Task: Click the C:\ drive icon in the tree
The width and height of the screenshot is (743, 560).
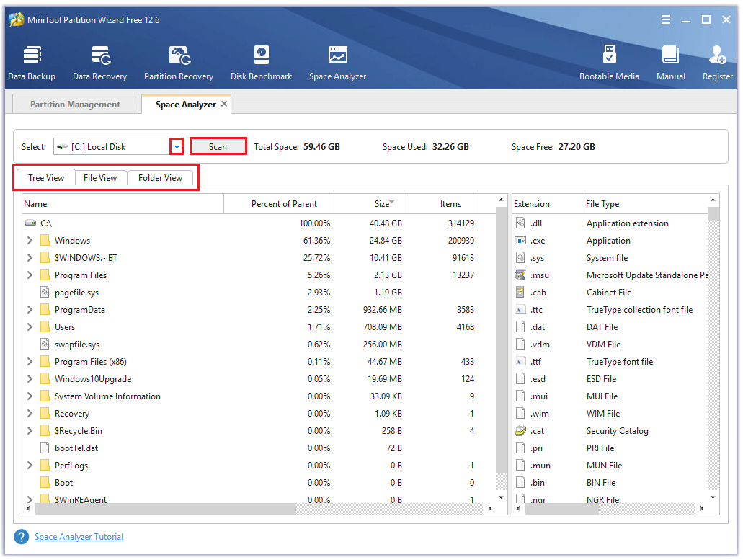Action: 30,223
